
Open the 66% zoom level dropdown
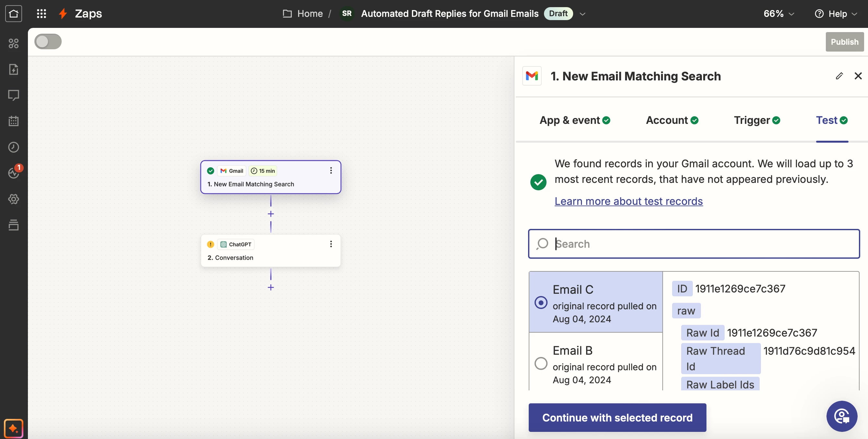pos(779,14)
